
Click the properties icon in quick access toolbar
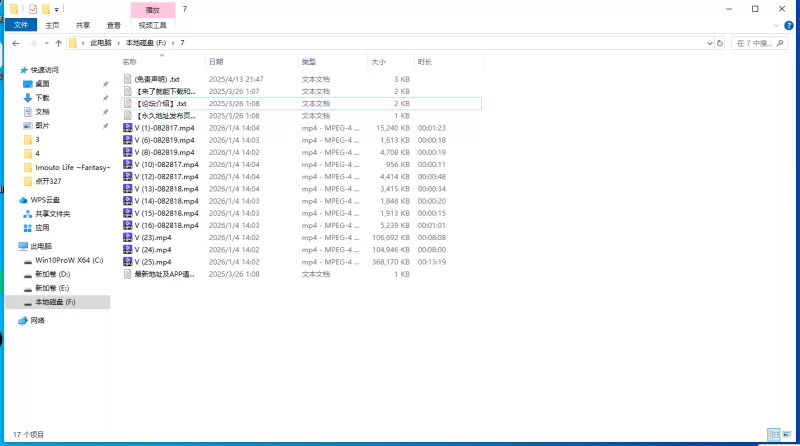coord(33,8)
